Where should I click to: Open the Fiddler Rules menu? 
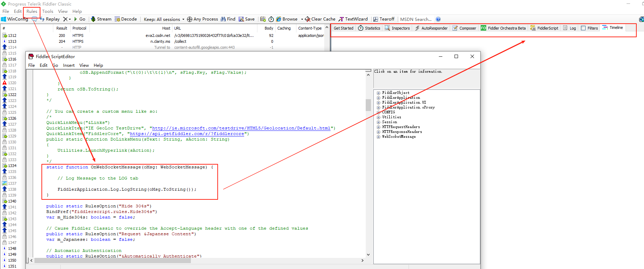click(x=32, y=11)
